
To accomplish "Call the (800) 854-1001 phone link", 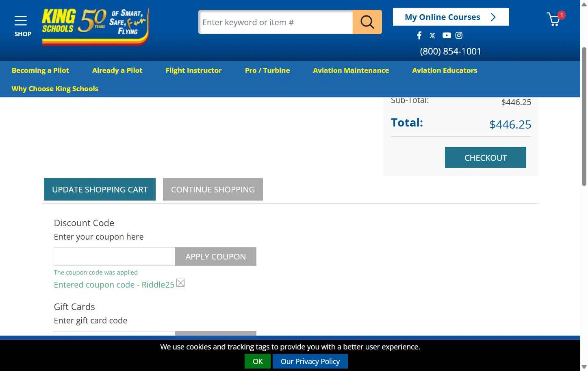I will (x=450, y=51).
